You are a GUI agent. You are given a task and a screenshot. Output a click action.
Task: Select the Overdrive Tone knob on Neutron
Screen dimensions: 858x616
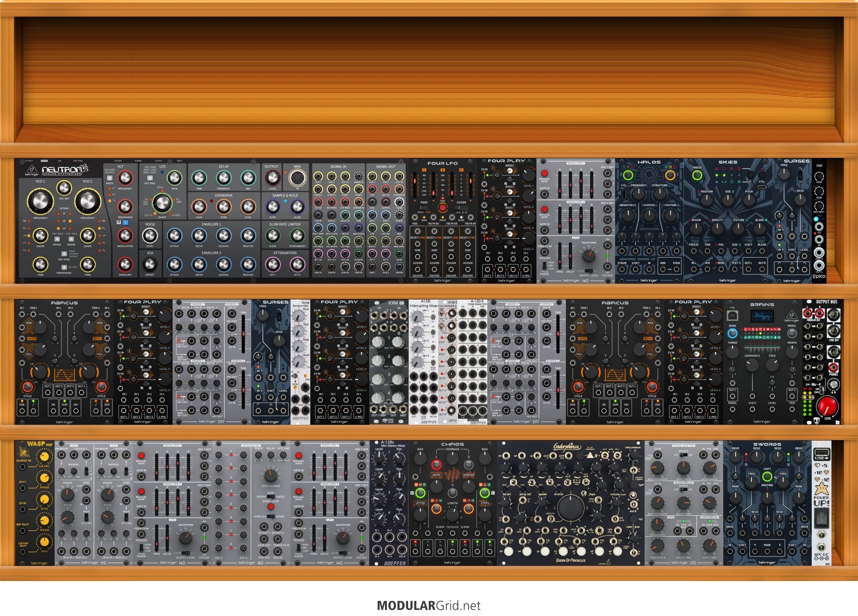pyautogui.click(x=223, y=206)
